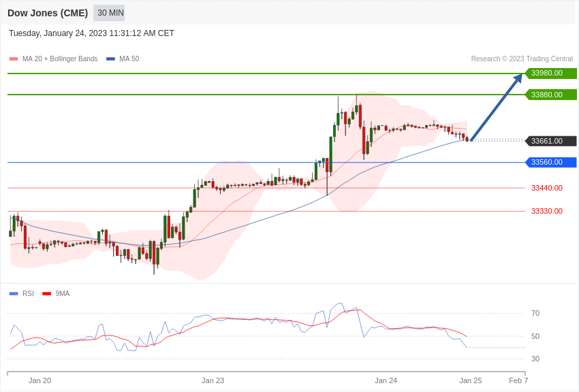
Task: Click the 9MA legend text
Action: (x=63, y=293)
